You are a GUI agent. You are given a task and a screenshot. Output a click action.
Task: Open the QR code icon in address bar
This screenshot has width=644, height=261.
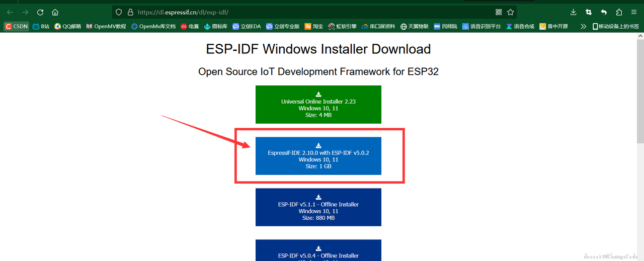(x=499, y=12)
